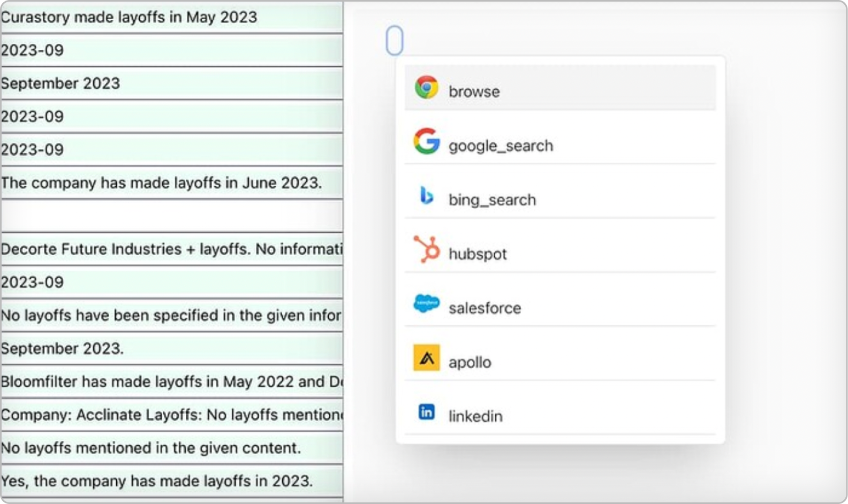848x504 pixels.
Task: Click the Bloomfilter layoffs cell
Action: point(171,381)
